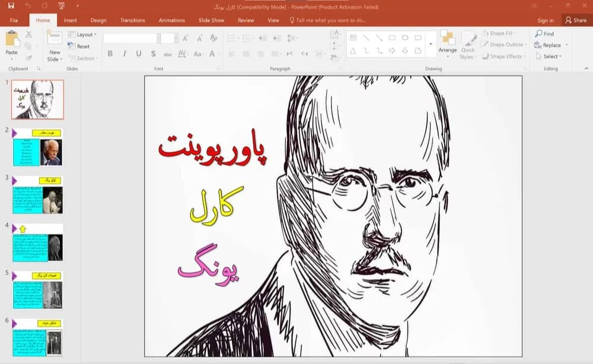Save the presentation with the floppy icon
The width and height of the screenshot is (593, 364).
11,6
